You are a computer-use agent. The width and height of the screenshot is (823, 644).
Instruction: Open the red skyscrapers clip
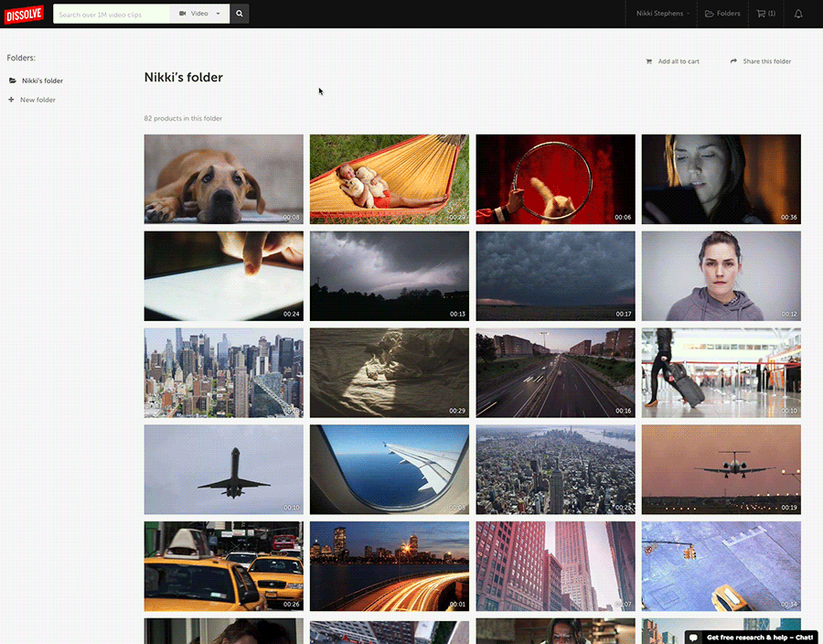click(x=555, y=566)
